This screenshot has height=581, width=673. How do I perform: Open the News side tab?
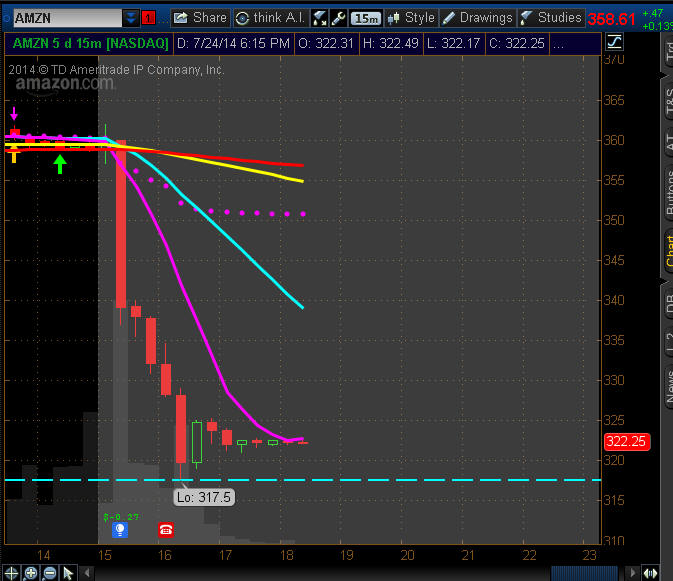[668, 386]
